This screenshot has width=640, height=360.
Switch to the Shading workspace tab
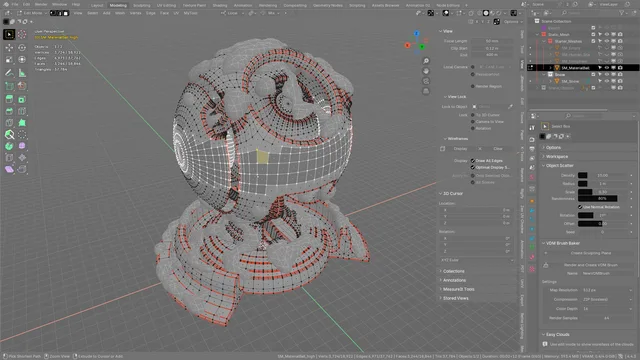[x=220, y=5]
